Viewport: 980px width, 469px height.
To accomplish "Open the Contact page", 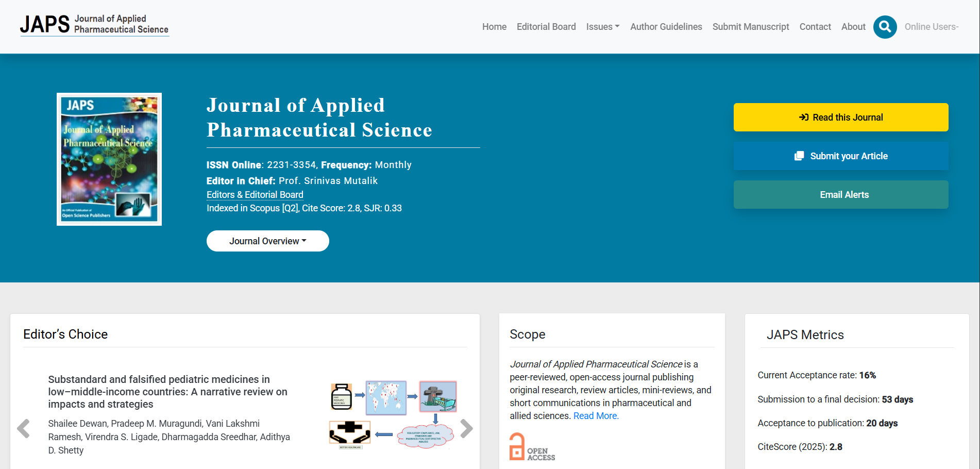I will point(815,27).
